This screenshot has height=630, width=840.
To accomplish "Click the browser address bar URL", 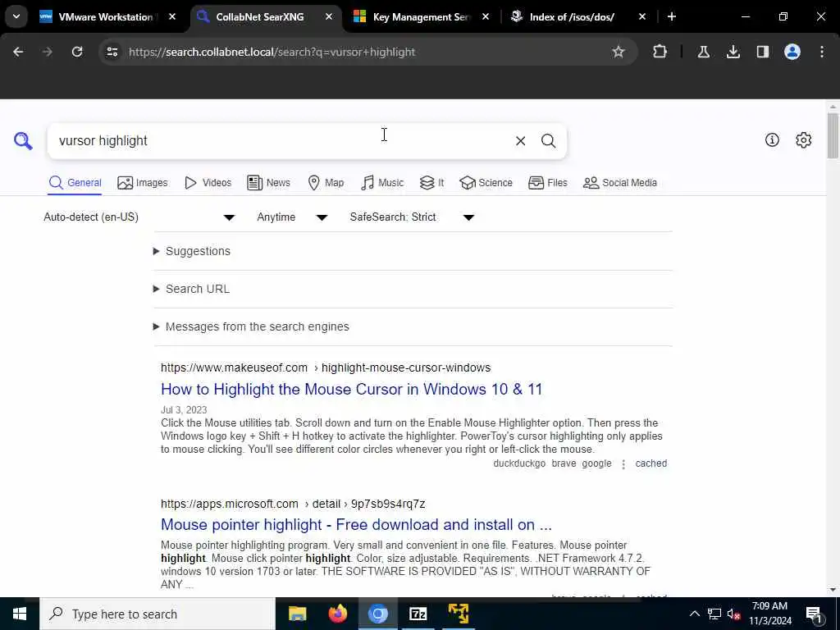I will click(272, 52).
